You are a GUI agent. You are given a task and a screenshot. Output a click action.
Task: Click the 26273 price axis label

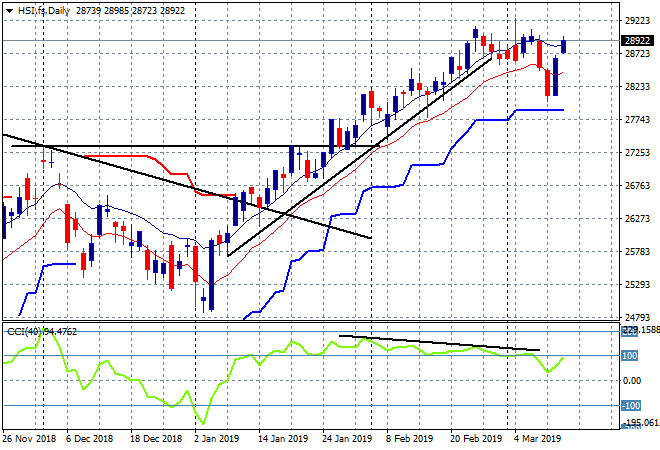[637, 218]
